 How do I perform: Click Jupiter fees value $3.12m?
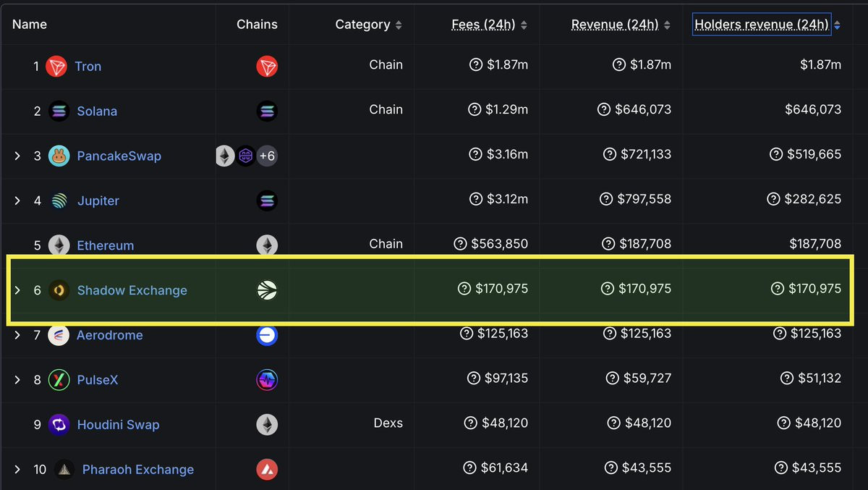click(x=508, y=200)
